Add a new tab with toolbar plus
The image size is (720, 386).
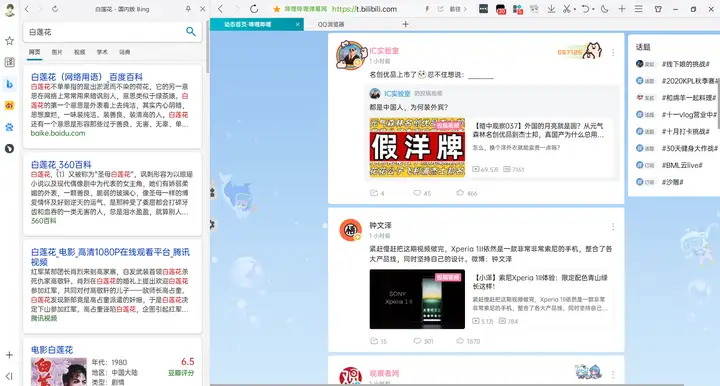pyautogui.click(x=622, y=9)
